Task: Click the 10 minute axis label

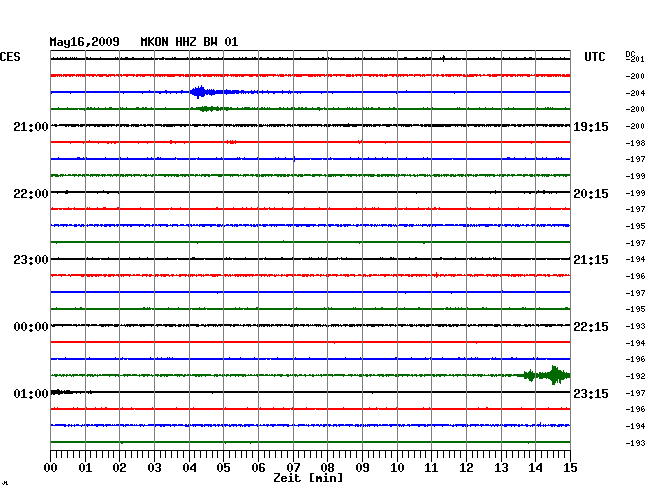Action: coord(397,467)
